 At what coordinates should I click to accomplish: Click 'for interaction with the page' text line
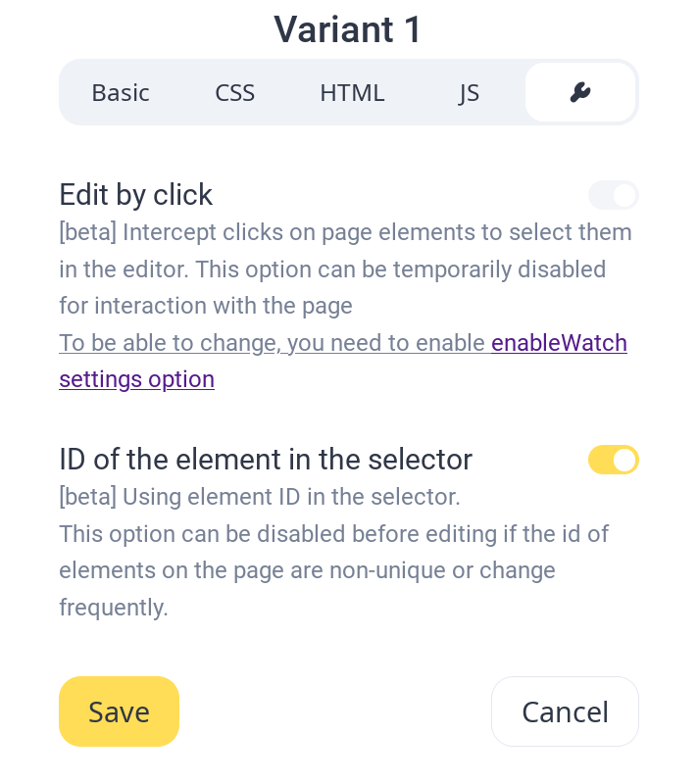[206, 306]
